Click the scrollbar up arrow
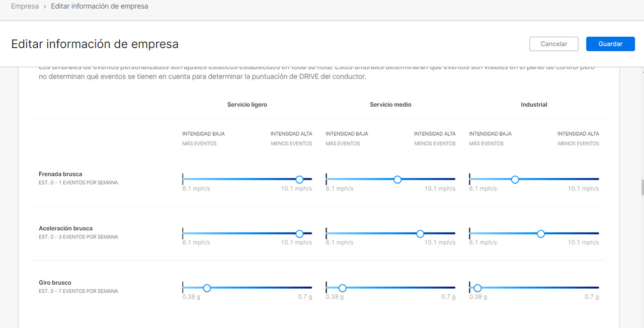Screen dimensions: 644x328 (641, 72)
